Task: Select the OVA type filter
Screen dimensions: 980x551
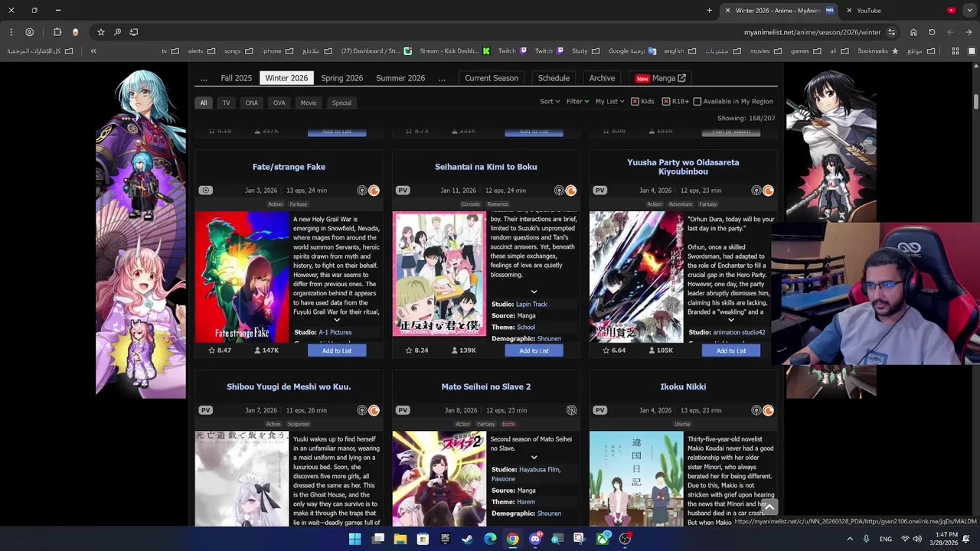Action: [279, 103]
